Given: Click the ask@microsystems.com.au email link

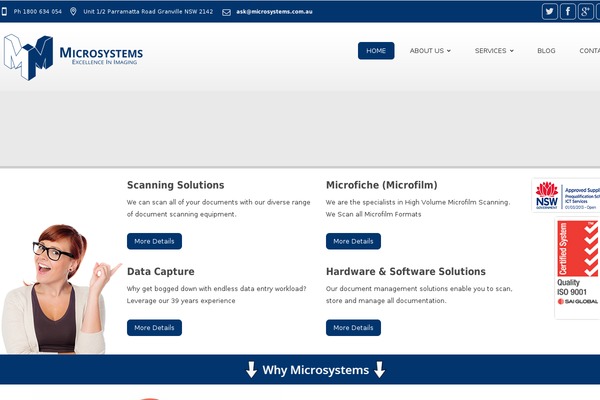Looking at the screenshot, I should (274, 11).
